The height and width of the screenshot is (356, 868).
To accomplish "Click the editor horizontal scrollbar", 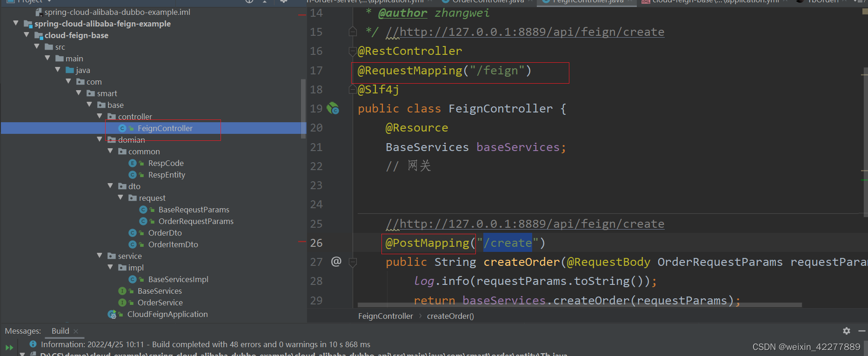I will point(580,305).
